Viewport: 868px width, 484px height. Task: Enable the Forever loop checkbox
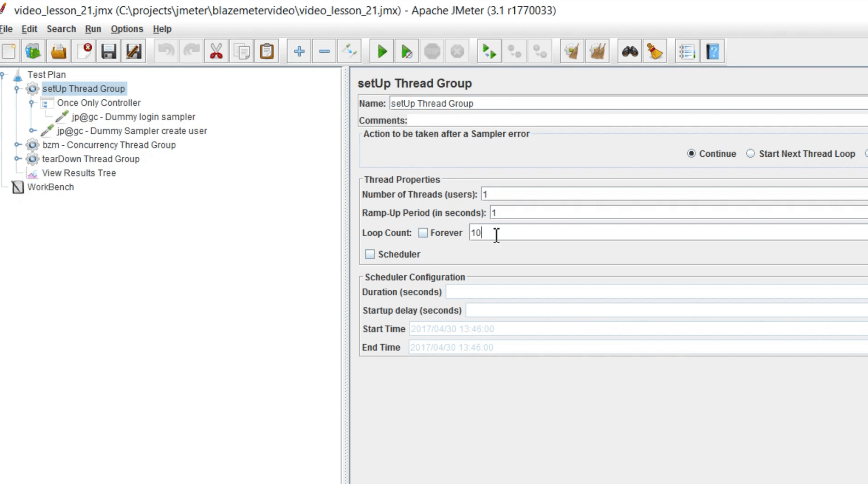point(423,233)
